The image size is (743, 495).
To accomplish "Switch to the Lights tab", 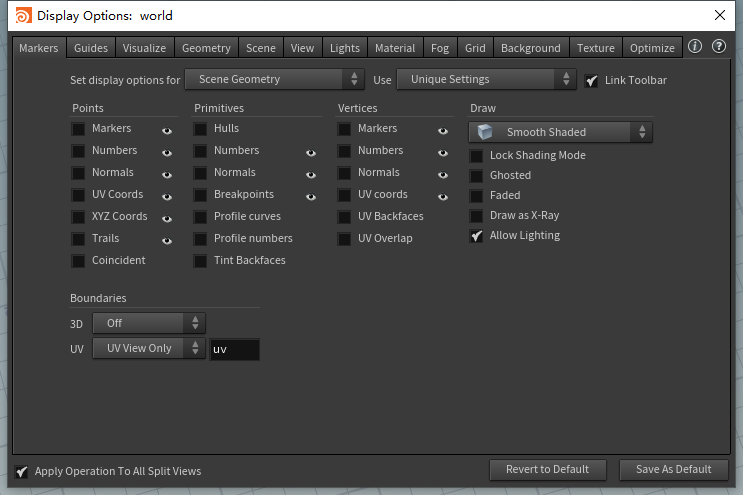I will [344, 48].
